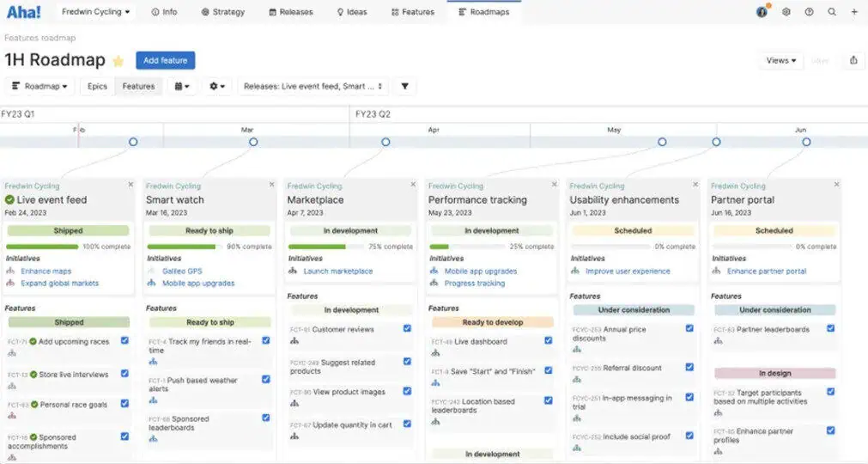Toggle checkbox for Add upcoming races

coord(124,340)
